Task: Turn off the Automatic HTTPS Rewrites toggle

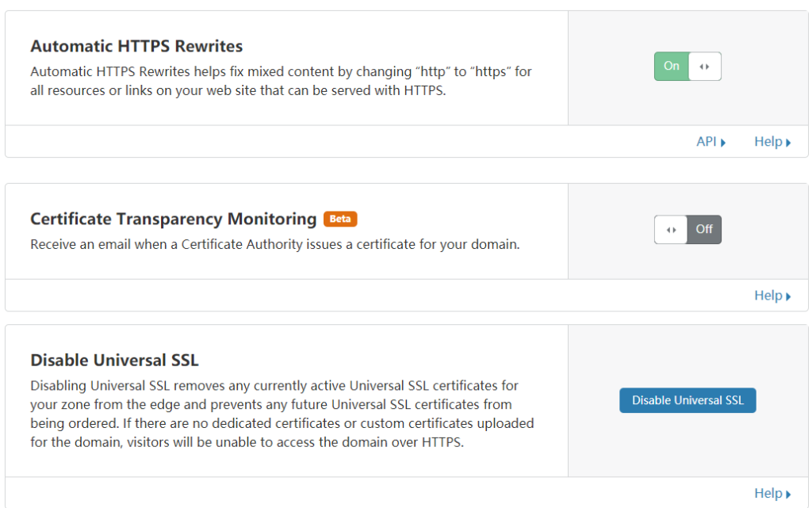Action: point(688,67)
